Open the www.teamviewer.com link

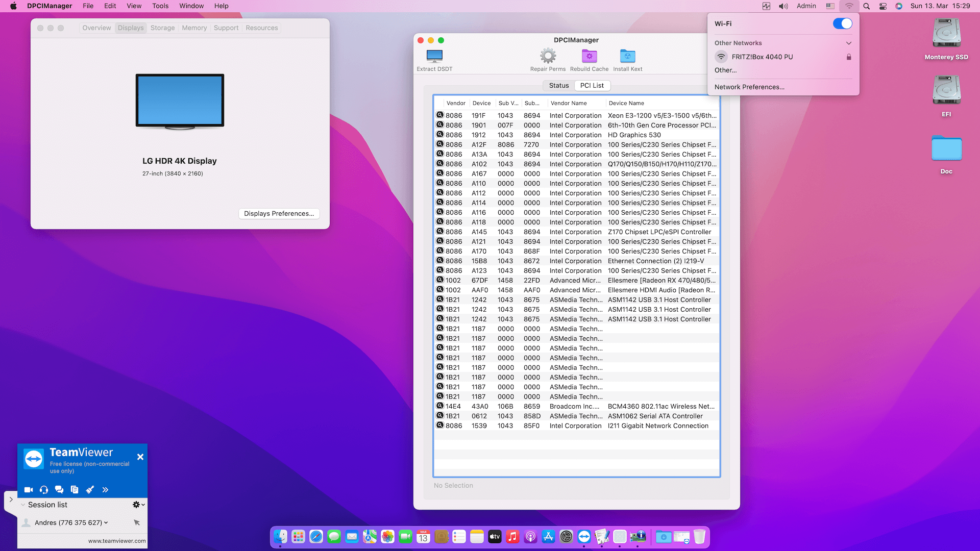tap(117, 541)
